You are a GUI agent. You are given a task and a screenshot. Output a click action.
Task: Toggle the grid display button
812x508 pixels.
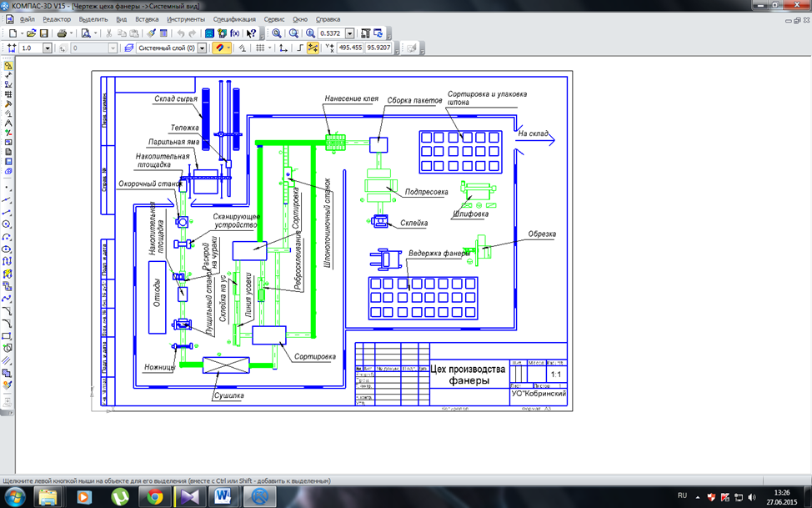261,48
